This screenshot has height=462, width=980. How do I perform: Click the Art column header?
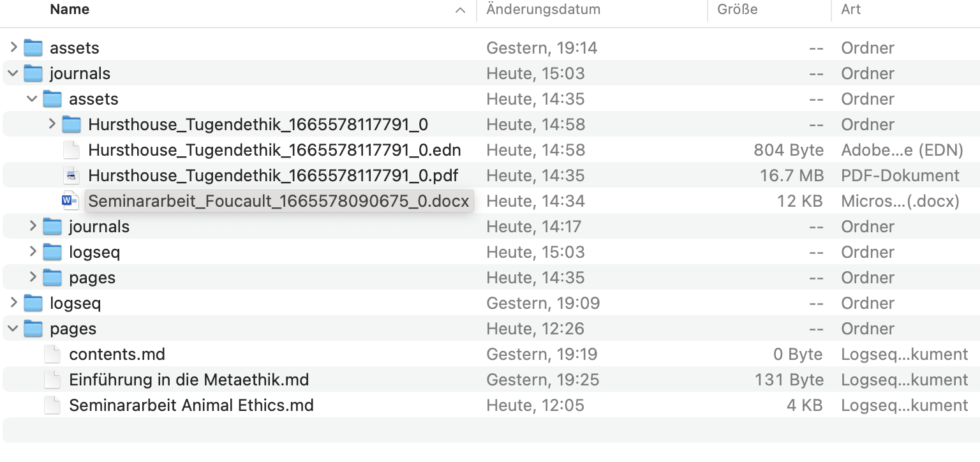(851, 10)
